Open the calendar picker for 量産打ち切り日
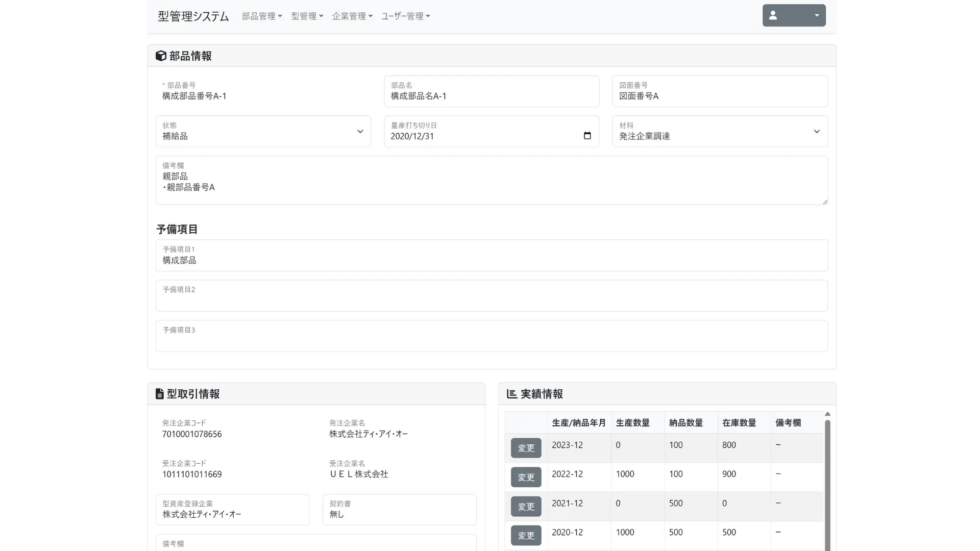The image size is (980, 551). click(x=587, y=136)
